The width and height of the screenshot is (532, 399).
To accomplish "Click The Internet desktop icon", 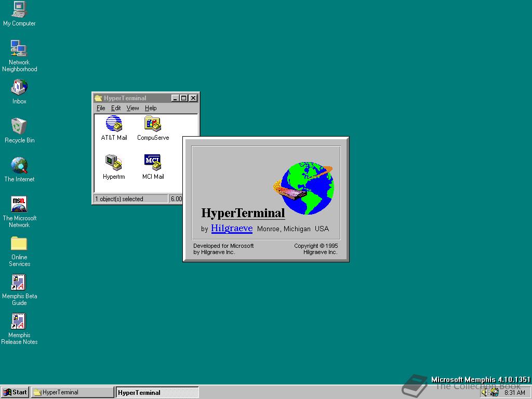I will coord(19,166).
